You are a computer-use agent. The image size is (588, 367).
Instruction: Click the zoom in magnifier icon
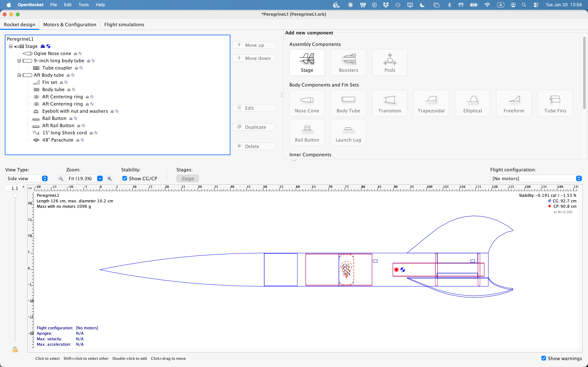point(109,178)
